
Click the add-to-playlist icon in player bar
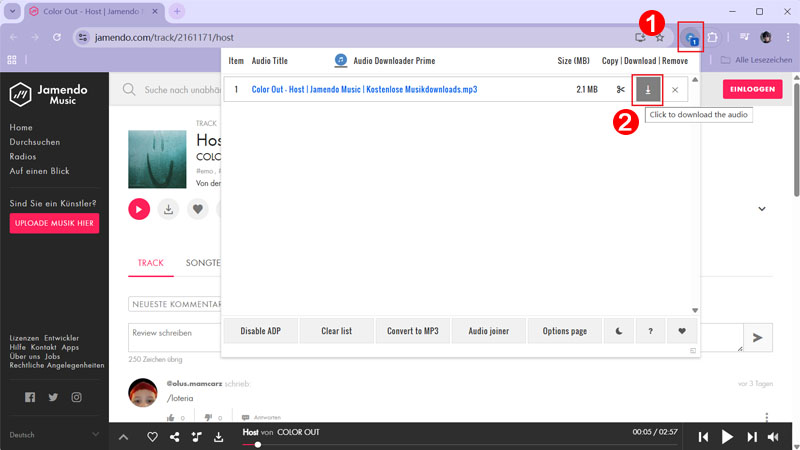[196, 437]
